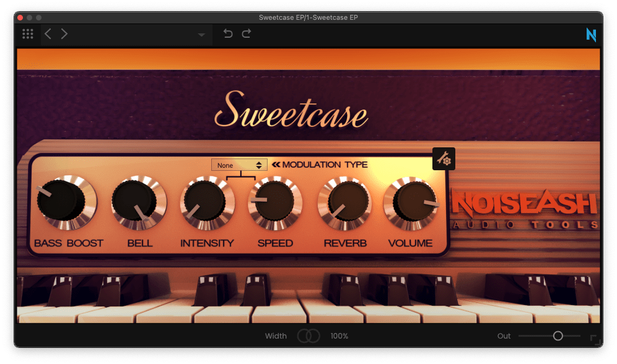Screen dimensions: 617x364
Task: Click the Sweetcase script logo
Action: point(291,110)
